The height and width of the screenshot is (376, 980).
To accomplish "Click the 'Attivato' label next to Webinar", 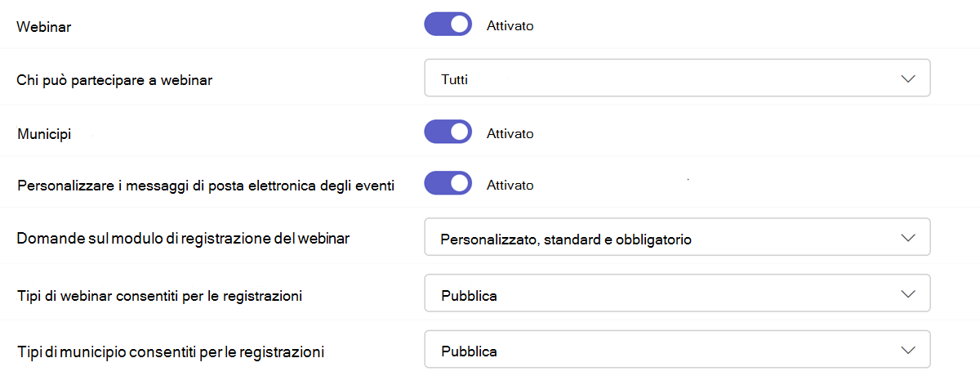I will pos(510,25).
